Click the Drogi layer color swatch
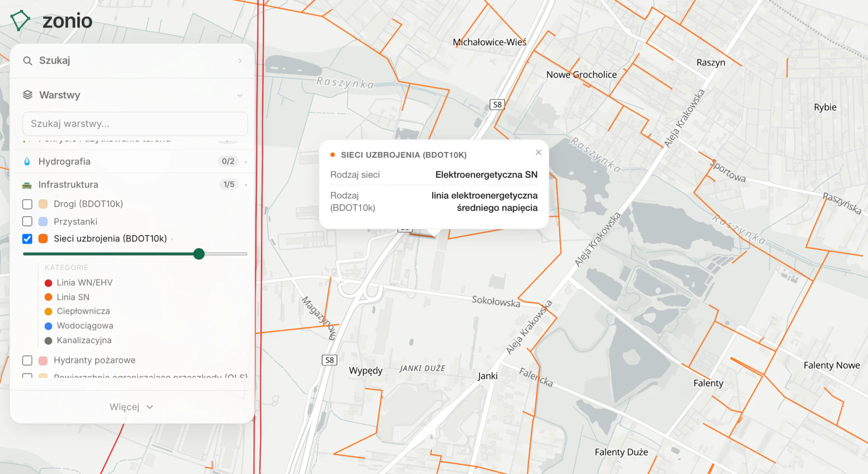Image resolution: width=868 pixels, height=474 pixels. click(x=43, y=204)
